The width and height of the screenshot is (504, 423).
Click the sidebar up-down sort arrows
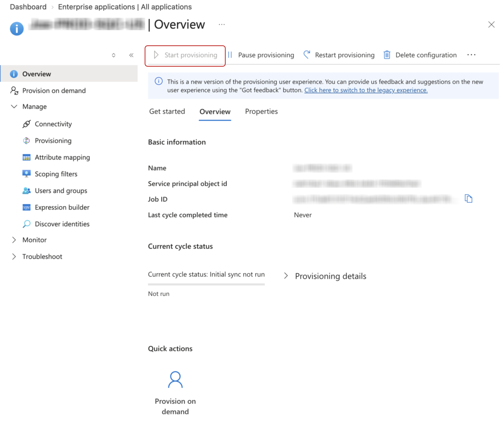[x=114, y=55]
